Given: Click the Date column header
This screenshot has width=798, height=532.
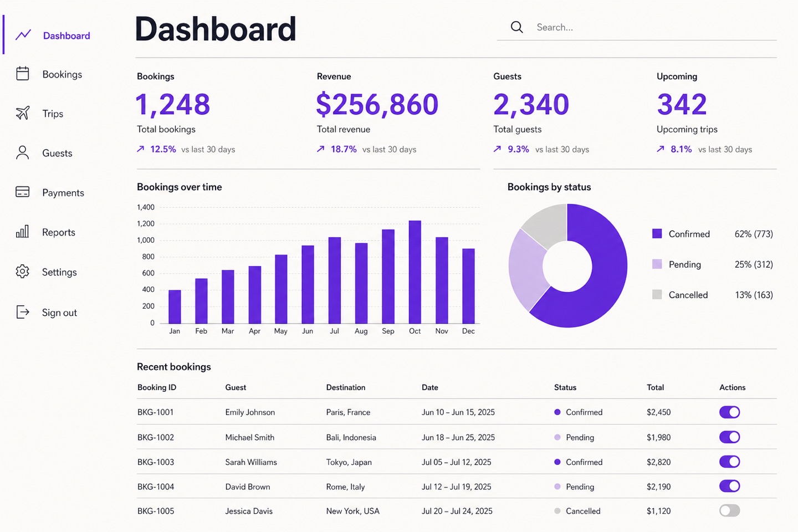Looking at the screenshot, I should coord(430,387).
